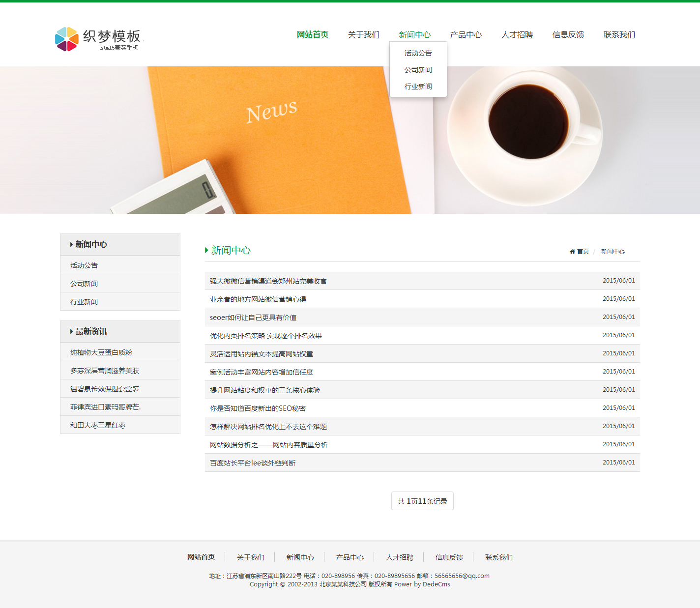Read article 你是否知道百度新出的SEO秘密

[258, 408]
